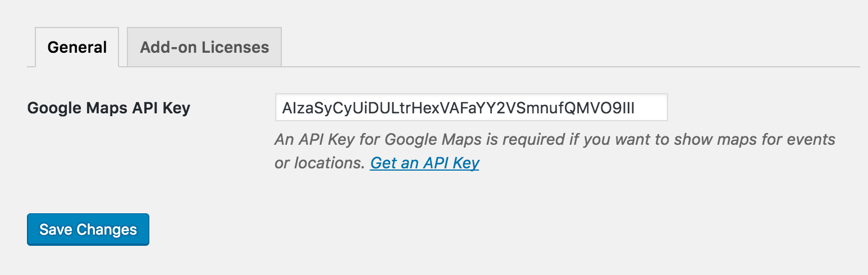Focus the Google Maps API Key field
Image resolution: width=868 pixels, height=275 pixels.
click(x=471, y=107)
